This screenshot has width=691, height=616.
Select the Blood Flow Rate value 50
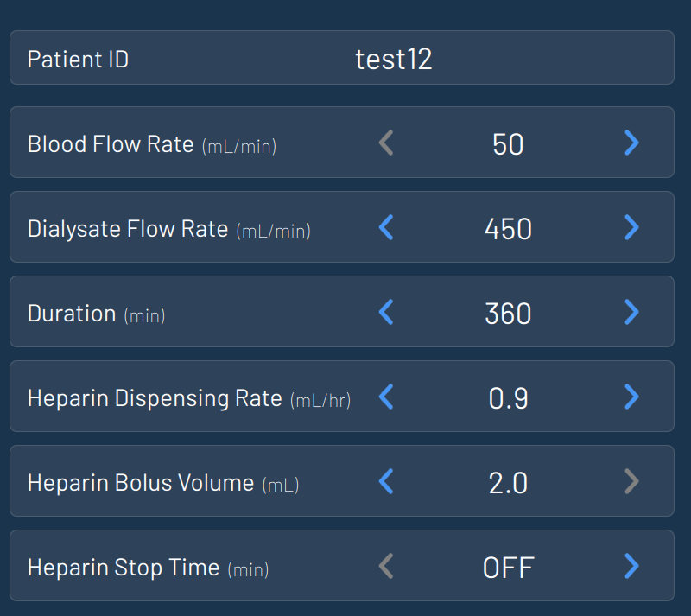[x=508, y=143]
